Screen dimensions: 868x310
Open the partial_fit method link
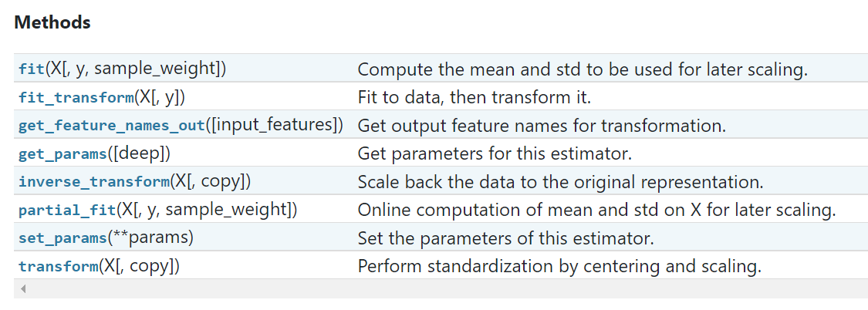point(67,210)
